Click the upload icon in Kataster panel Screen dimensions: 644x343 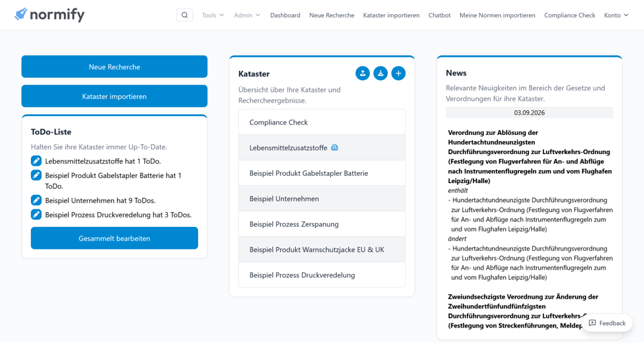tap(363, 73)
